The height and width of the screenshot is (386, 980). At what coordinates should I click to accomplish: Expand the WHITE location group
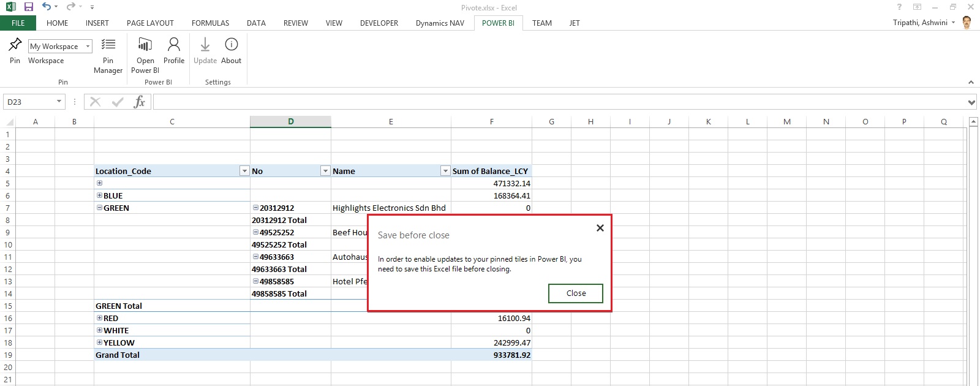point(99,330)
